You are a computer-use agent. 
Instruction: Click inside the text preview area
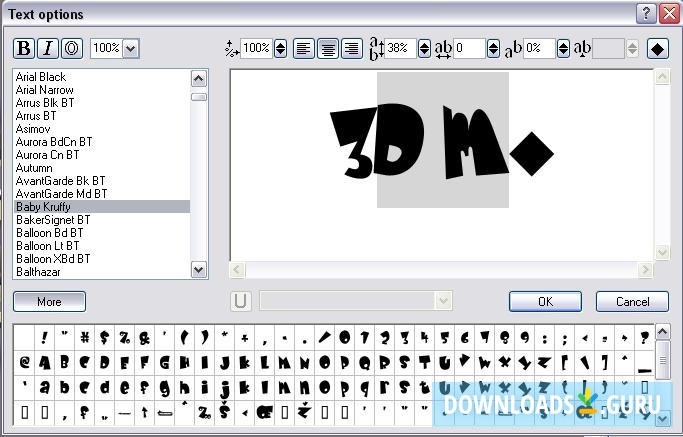pos(442,166)
